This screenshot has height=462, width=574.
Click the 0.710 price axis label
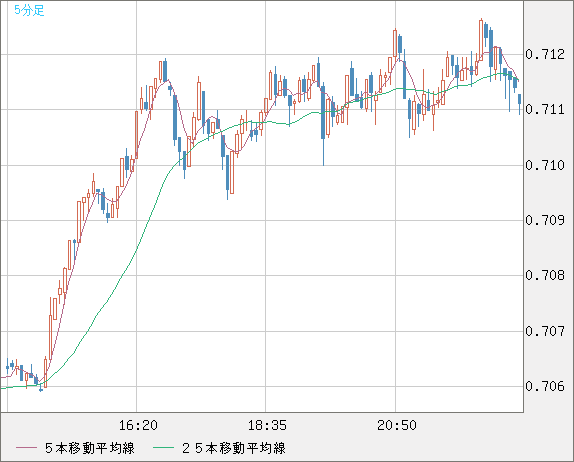pos(545,165)
